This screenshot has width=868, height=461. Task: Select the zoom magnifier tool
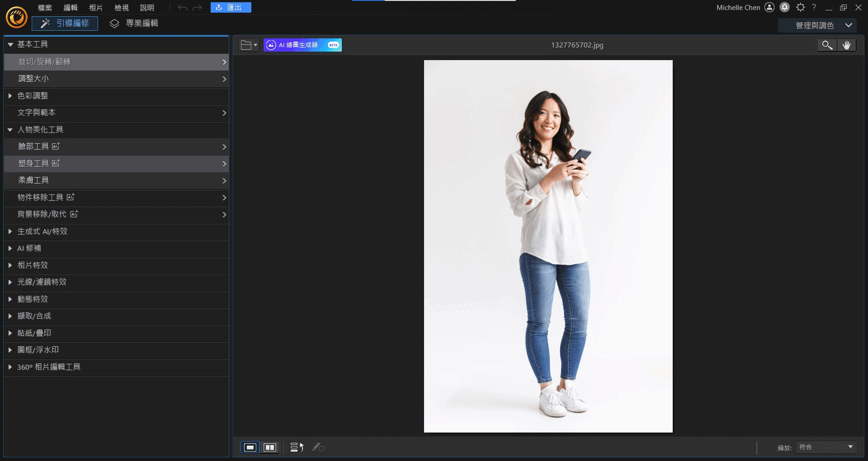tap(827, 45)
